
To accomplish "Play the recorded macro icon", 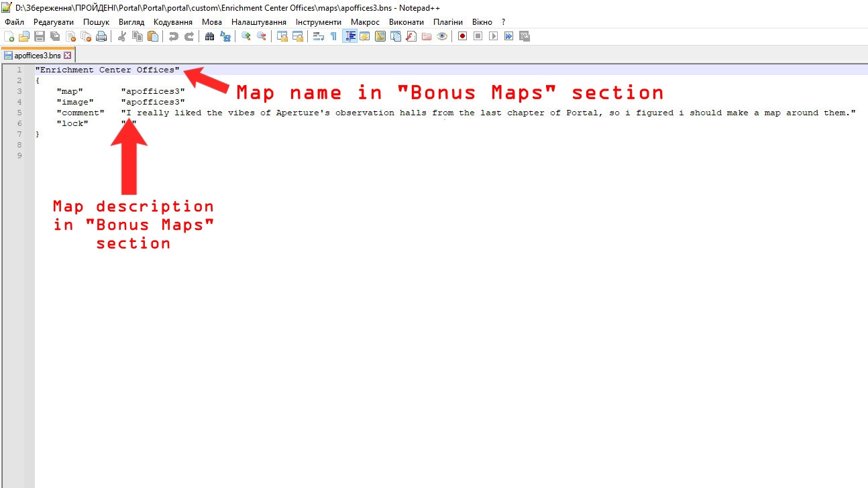I will (492, 37).
